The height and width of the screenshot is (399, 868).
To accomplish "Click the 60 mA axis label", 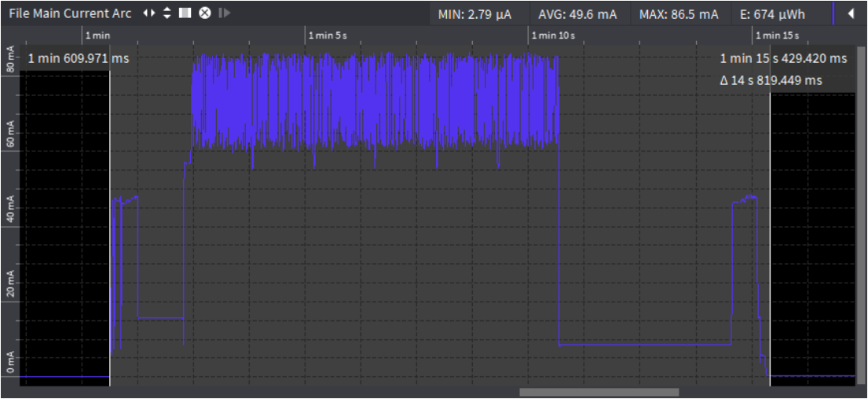I will click(x=9, y=133).
